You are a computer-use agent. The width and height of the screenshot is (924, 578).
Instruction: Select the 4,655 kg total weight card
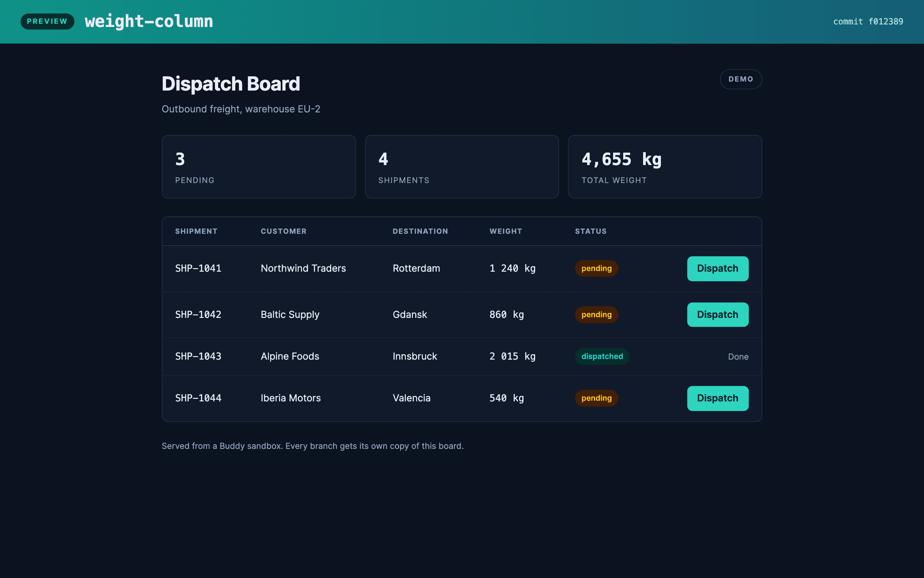click(x=665, y=167)
